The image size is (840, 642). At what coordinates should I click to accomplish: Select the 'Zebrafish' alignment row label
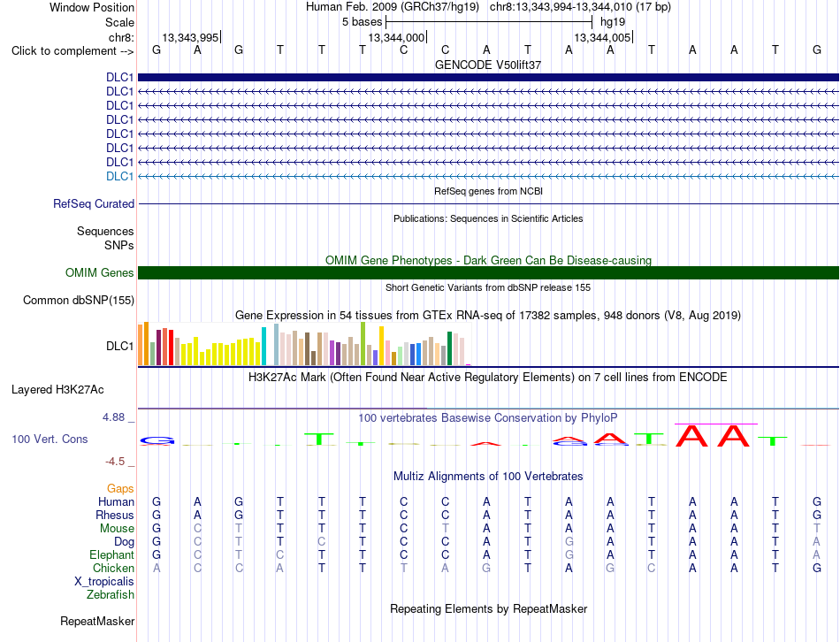[x=111, y=594]
